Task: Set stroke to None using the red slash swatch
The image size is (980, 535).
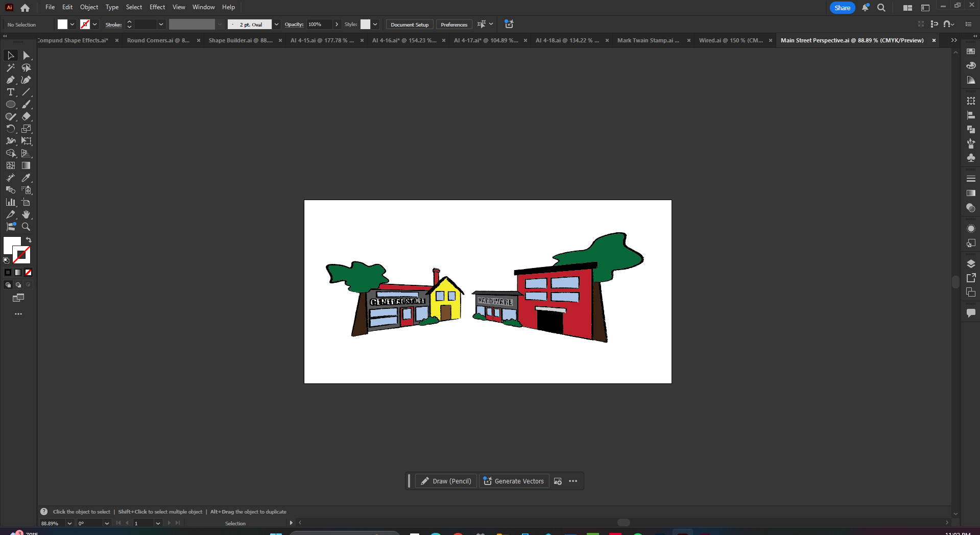Action: pos(28,272)
